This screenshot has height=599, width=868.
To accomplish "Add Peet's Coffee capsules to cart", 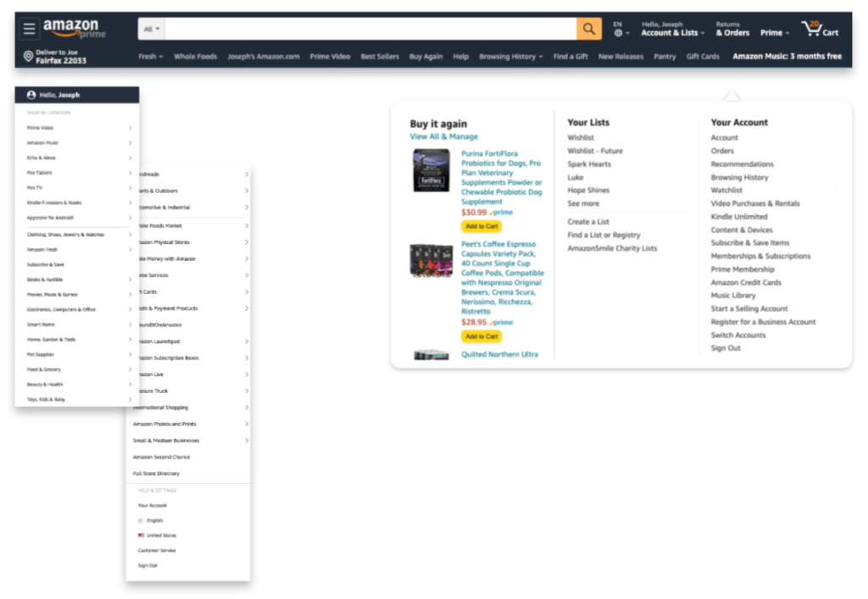I will click(481, 336).
